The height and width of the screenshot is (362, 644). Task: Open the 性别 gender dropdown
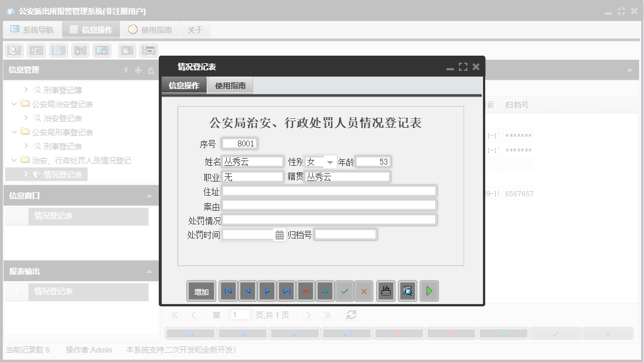pos(329,161)
